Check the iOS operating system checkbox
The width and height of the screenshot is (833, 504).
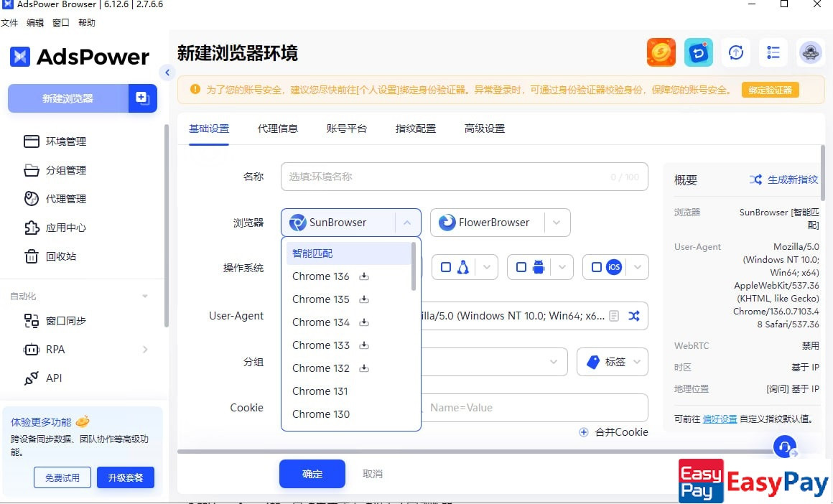coord(596,268)
